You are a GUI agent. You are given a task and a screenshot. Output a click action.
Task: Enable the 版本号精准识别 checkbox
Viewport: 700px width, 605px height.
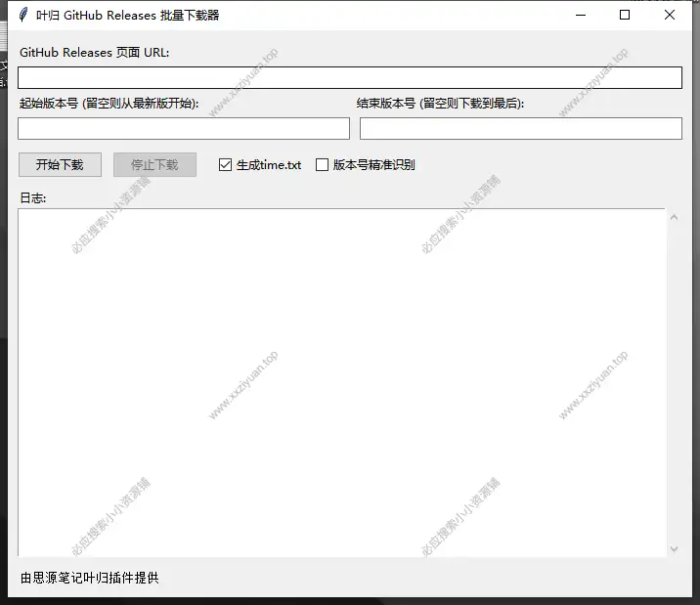tap(323, 165)
